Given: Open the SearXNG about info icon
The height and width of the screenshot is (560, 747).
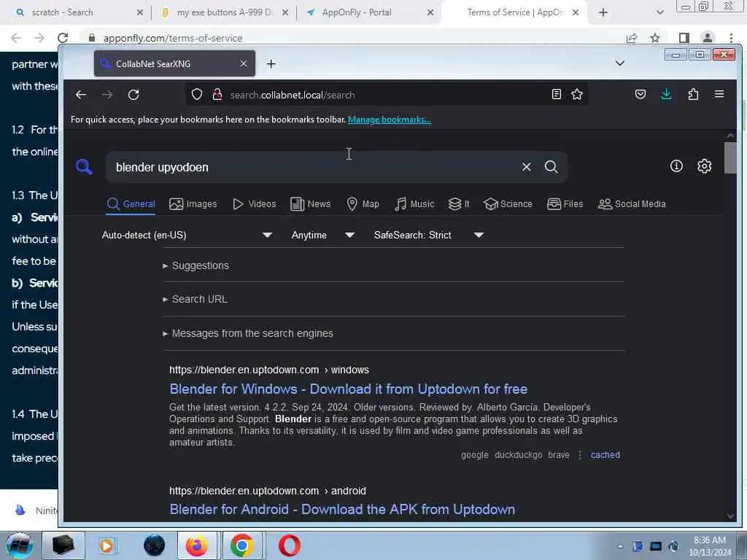Looking at the screenshot, I should pyautogui.click(x=676, y=166).
